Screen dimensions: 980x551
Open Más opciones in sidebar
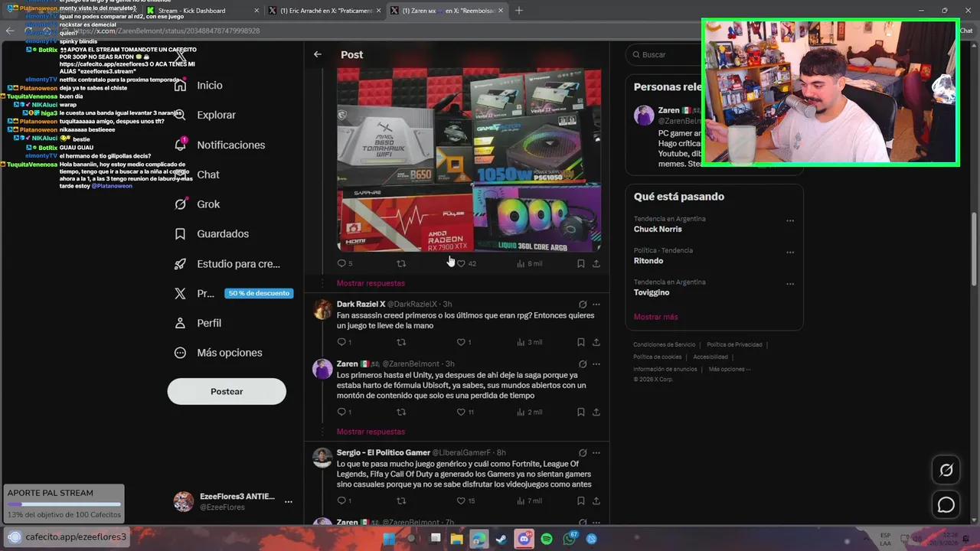(218, 353)
